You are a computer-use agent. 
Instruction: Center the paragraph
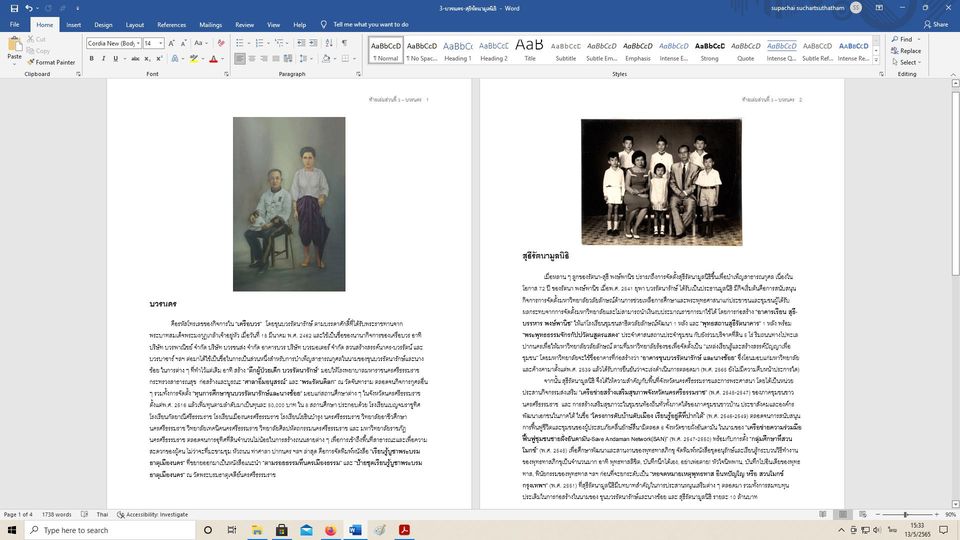[x=252, y=59]
